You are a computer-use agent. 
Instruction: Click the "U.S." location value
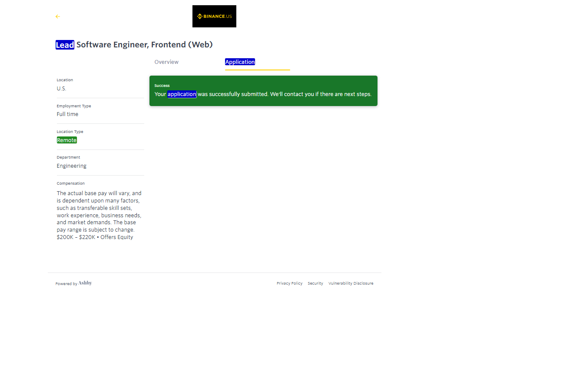coord(62,89)
